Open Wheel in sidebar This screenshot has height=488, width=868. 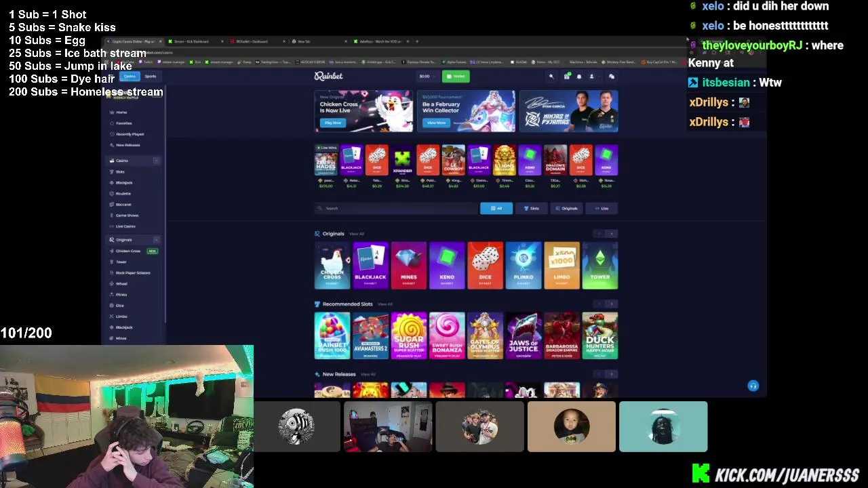[x=121, y=284]
